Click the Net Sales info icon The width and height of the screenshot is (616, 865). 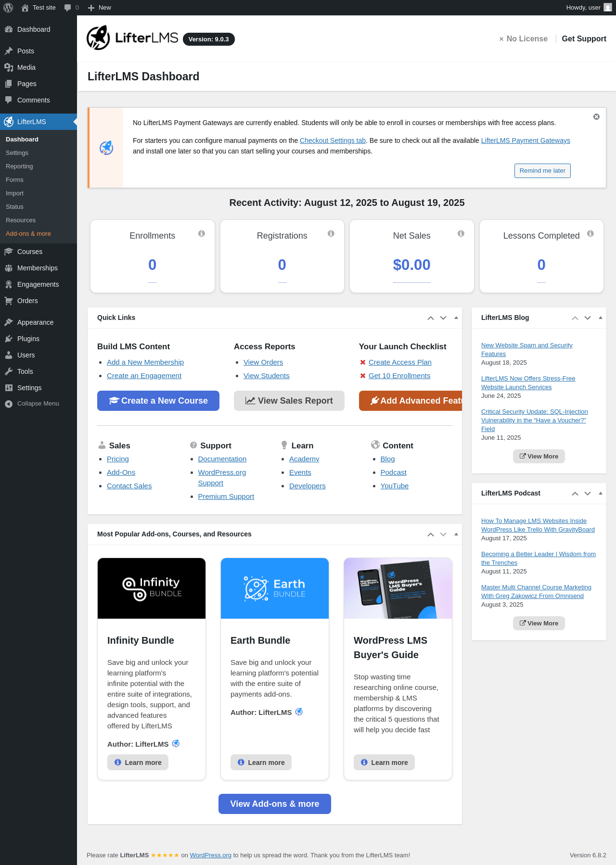pyautogui.click(x=461, y=233)
